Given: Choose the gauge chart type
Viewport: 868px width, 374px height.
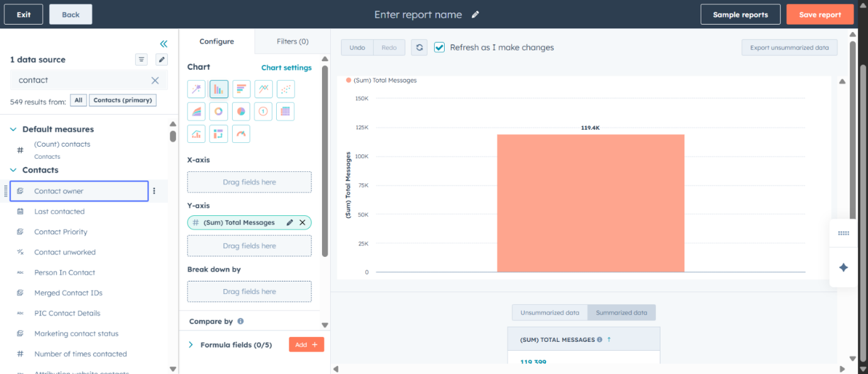Looking at the screenshot, I should (241, 133).
